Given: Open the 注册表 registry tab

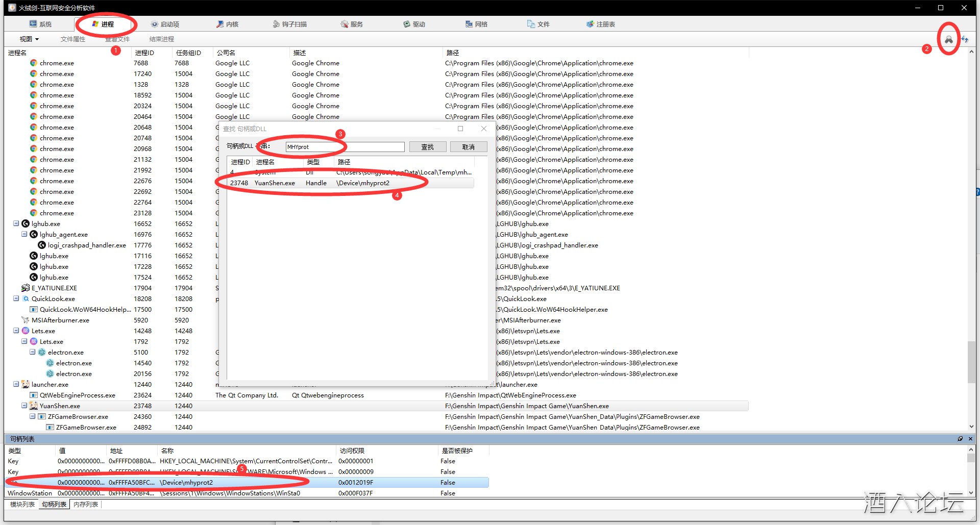Looking at the screenshot, I should click(601, 24).
